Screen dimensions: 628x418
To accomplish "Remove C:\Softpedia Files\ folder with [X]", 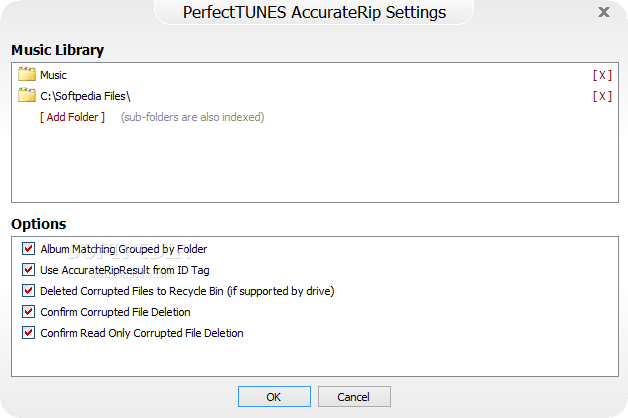I will [x=602, y=96].
